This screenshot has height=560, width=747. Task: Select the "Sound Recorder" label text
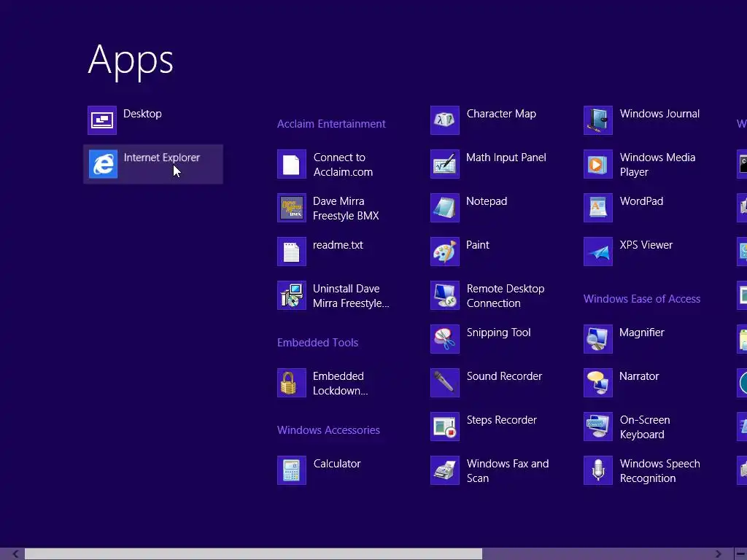coord(504,376)
